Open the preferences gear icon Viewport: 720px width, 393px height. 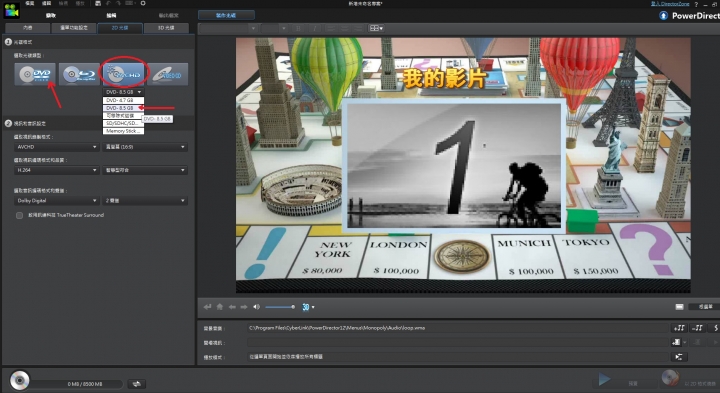click(x=143, y=3)
